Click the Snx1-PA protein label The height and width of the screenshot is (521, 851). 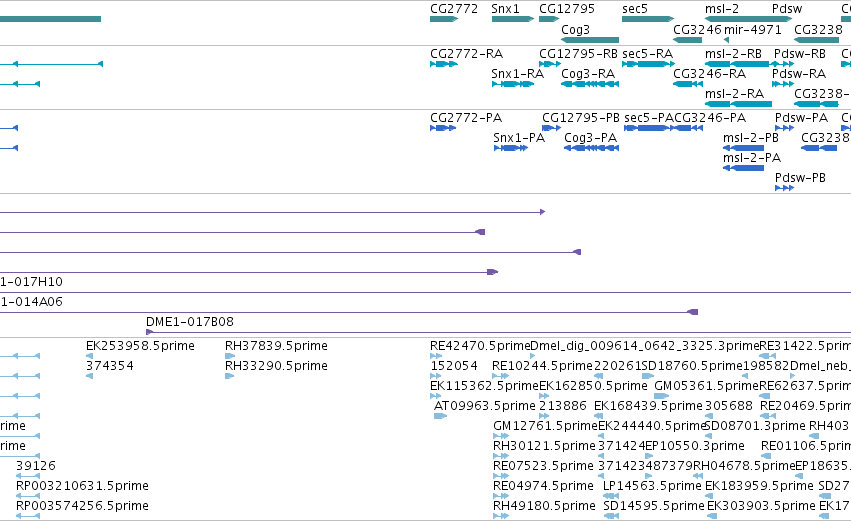click(519, 138)
